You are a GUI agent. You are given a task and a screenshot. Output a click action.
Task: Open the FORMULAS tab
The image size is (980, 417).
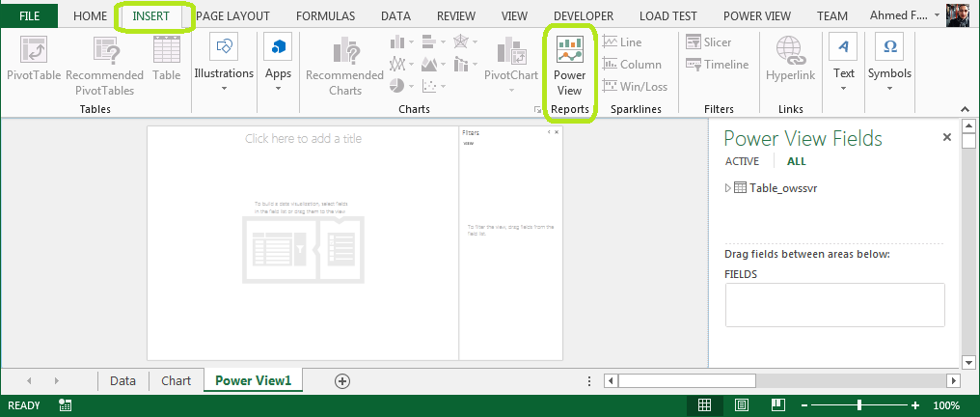325,16
